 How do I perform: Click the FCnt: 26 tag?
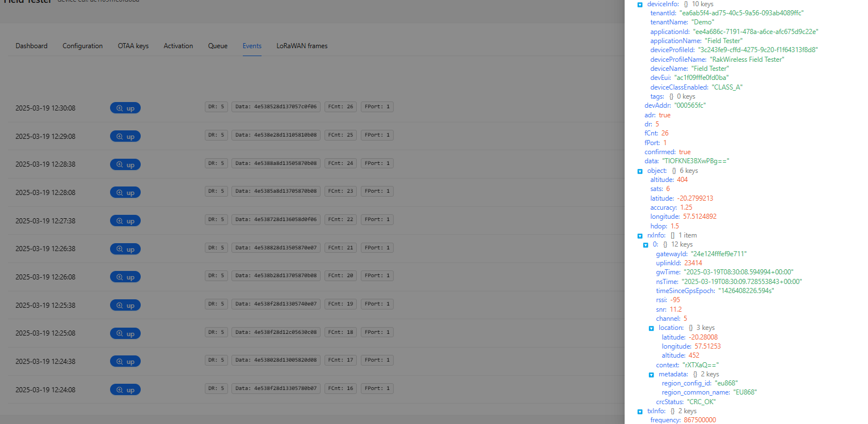click(x=340, y=107)
